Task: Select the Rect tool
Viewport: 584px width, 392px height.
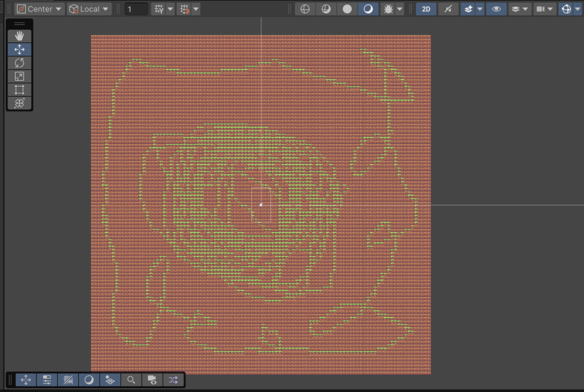Action: (x=19, y=90)
